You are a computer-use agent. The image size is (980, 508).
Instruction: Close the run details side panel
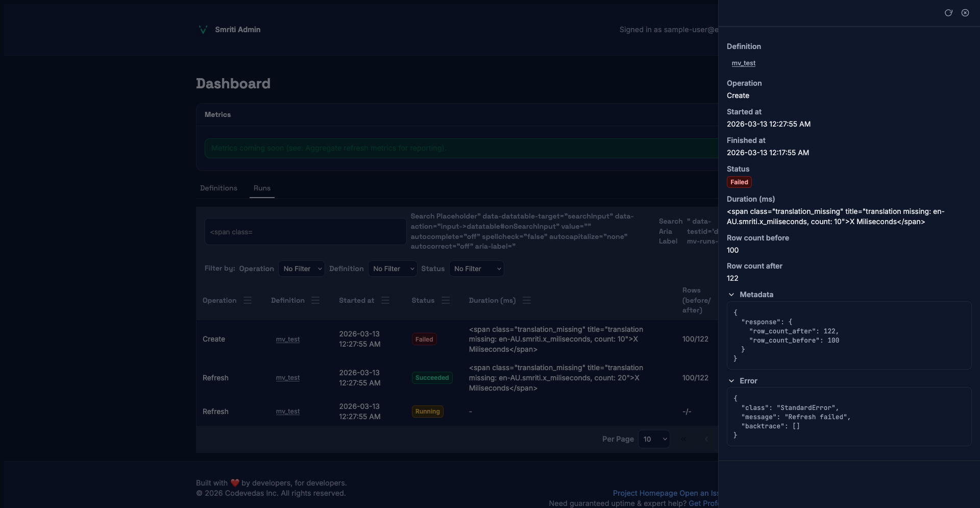point(965,13)
